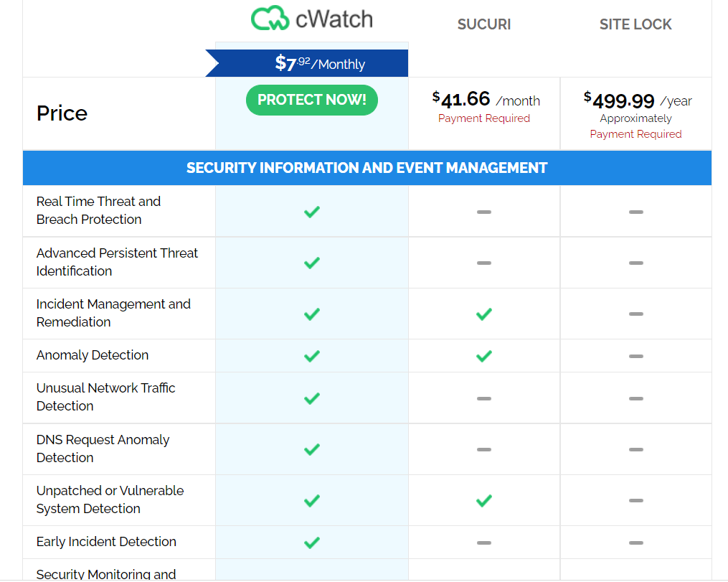Image resolution: width=728 pixels, height=582 pixels.
Task: Click Sucuri dash for DNS Request Anomaly
Action: [x=484, y=450]
